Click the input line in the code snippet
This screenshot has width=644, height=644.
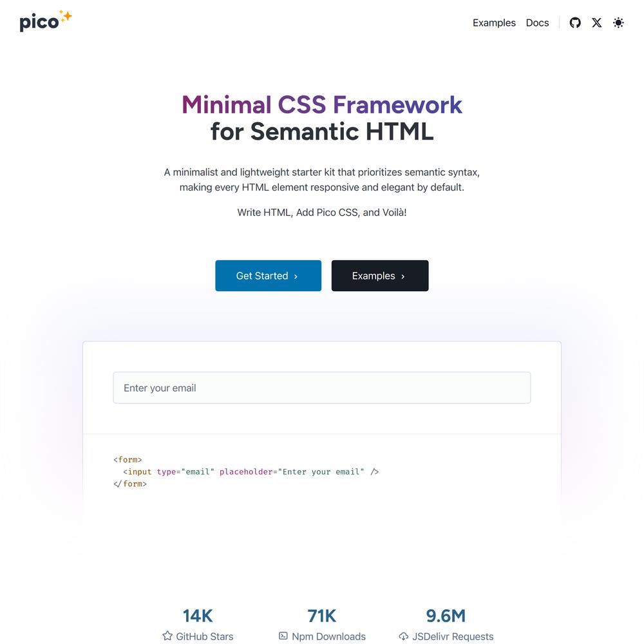251,471
